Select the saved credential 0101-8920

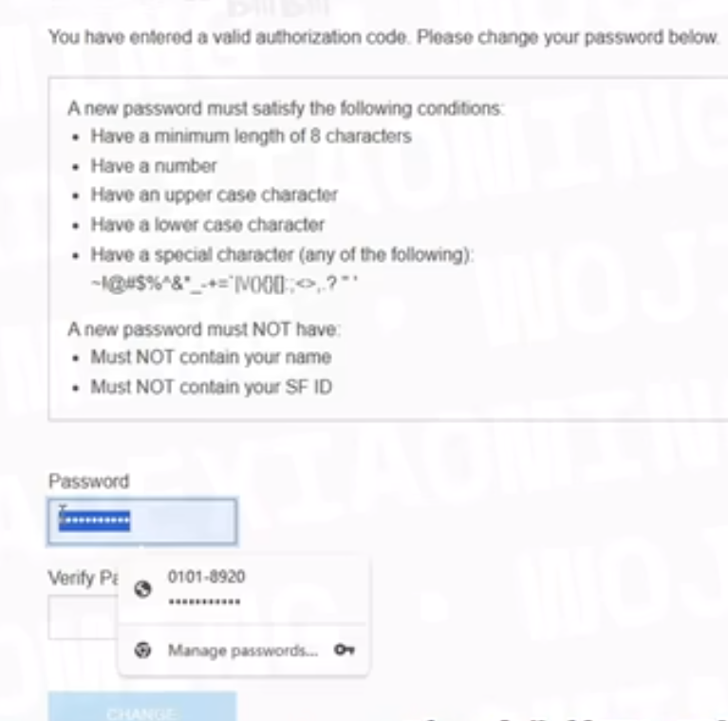coord(244,589)
